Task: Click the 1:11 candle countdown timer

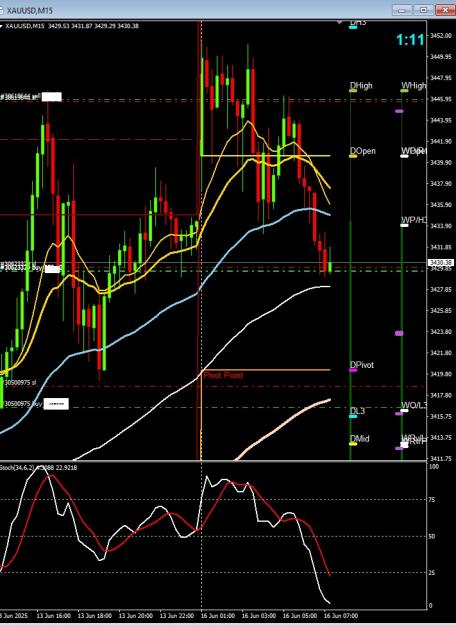Action: pyautogui.click(x=410, y=40)
